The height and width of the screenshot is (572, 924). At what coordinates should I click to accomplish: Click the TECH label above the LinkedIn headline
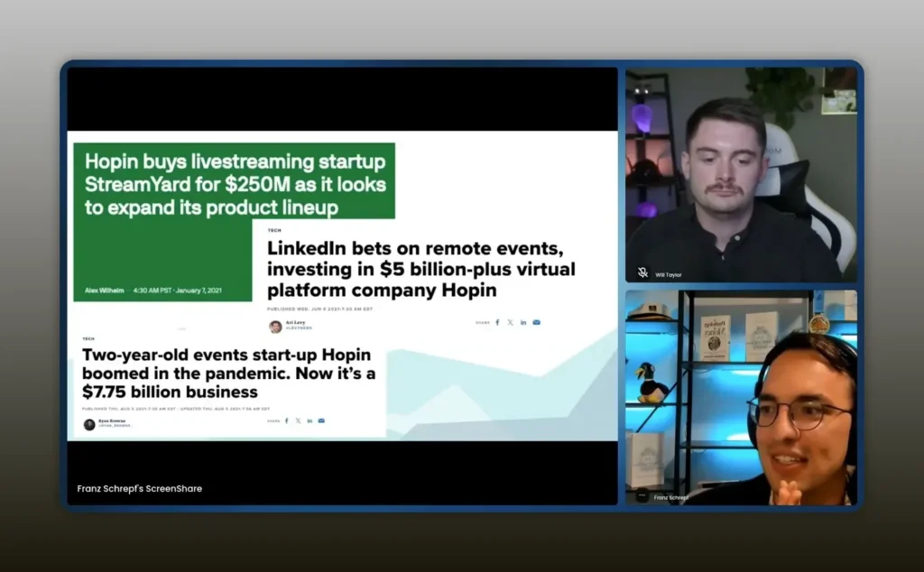click(274, 231)
